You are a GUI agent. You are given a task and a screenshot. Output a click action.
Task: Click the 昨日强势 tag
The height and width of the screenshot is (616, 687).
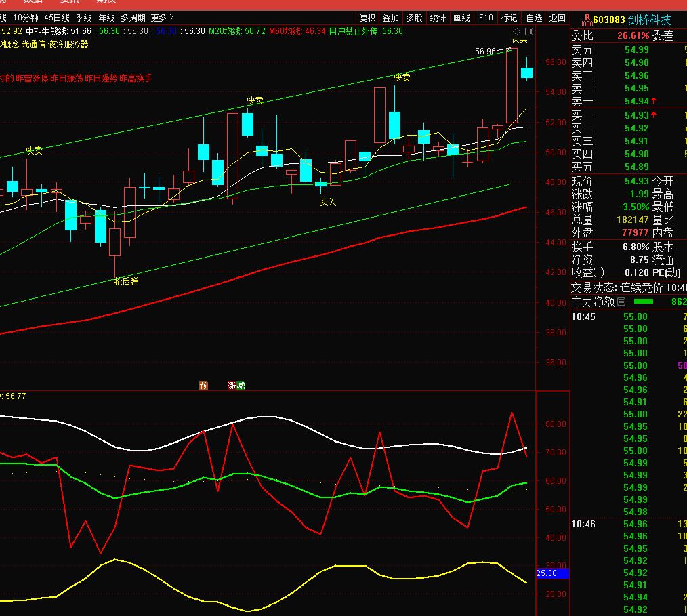101,79
